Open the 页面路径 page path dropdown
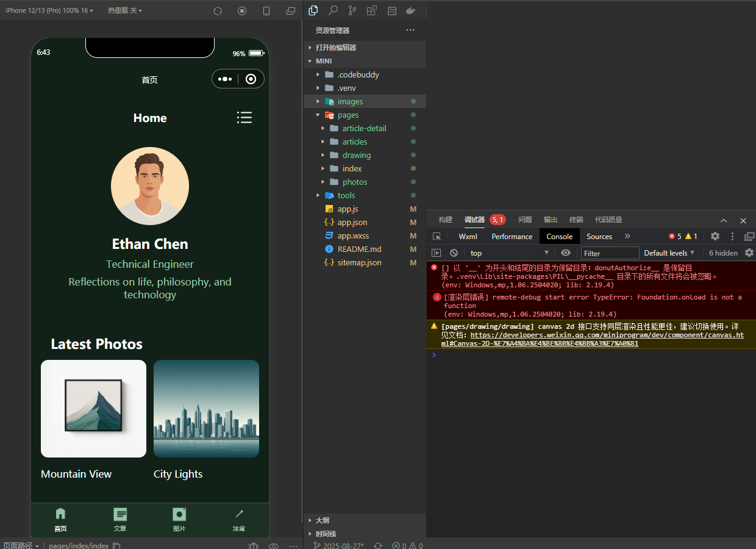This screenshot has height=549, width=756. pyautogui.click(x=21, y=545)
